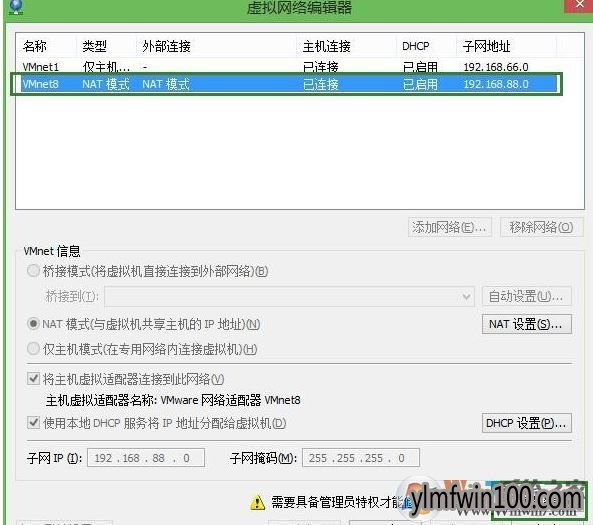Viewport: 593px width, 525px height.
Task: Select the NAT 模式 radio button
Action: [33, 324]
